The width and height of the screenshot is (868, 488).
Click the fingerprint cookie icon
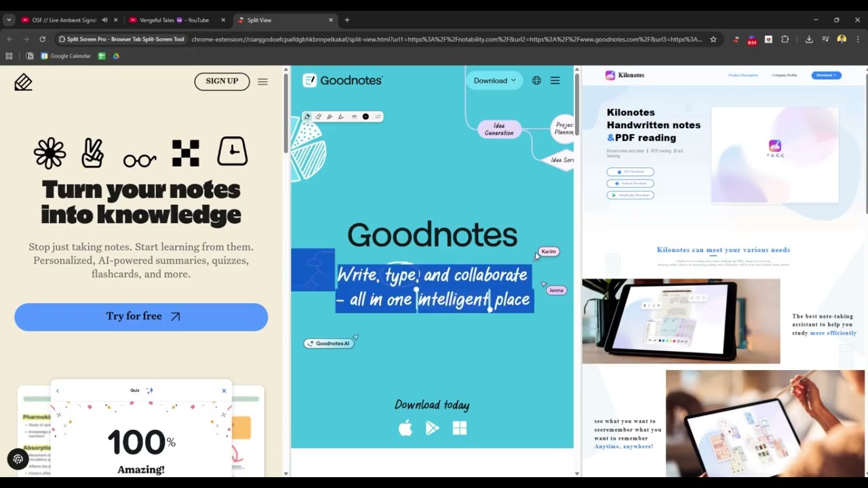point(18,459)
